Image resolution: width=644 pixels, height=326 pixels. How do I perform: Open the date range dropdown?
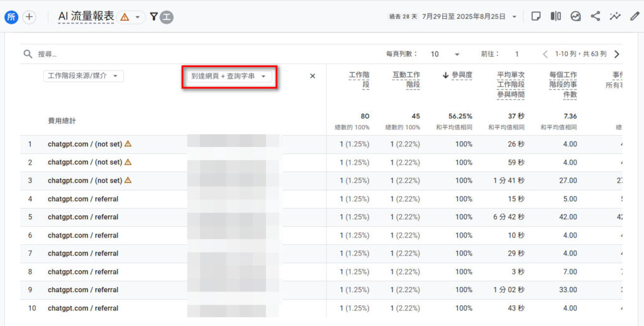pos(514,17)
